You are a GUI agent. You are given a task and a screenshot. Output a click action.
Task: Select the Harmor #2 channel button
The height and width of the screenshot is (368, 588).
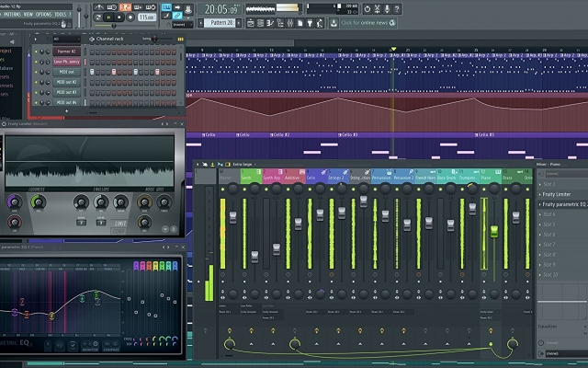click(67, 52)
